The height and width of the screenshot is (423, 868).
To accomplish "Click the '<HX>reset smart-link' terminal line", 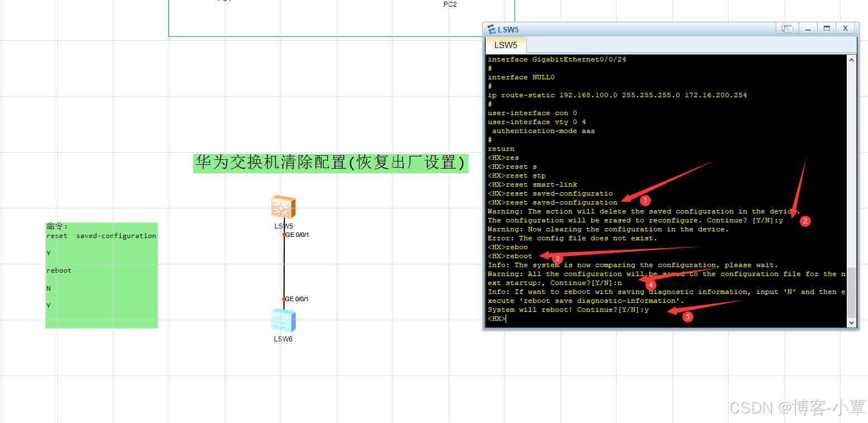I will pos(532,184).
